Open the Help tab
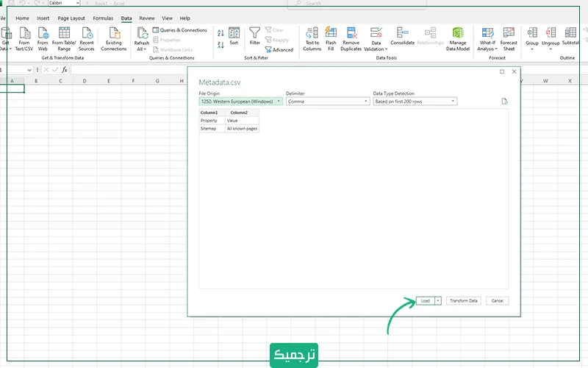 [x=185, y=18]
